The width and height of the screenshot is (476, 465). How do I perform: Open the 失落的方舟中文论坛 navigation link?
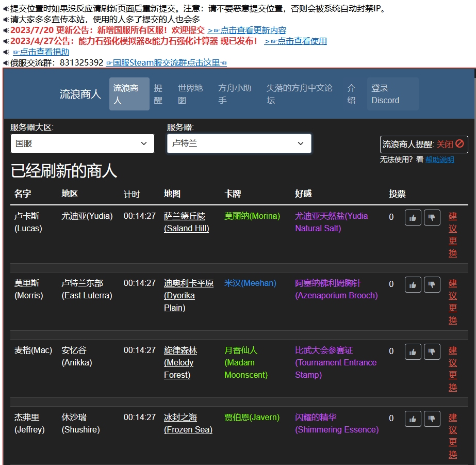[x=299, y=94]
